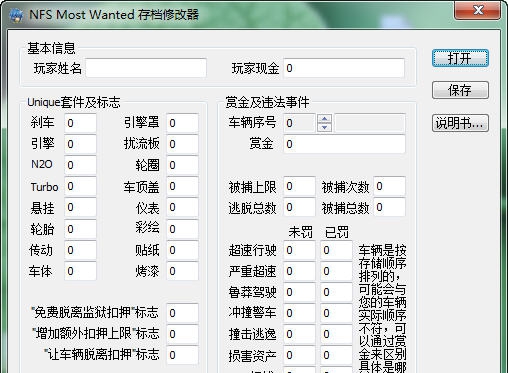Click the 基本信息 group label
This screenshot has height=373, width=508.
click(51, 48)
